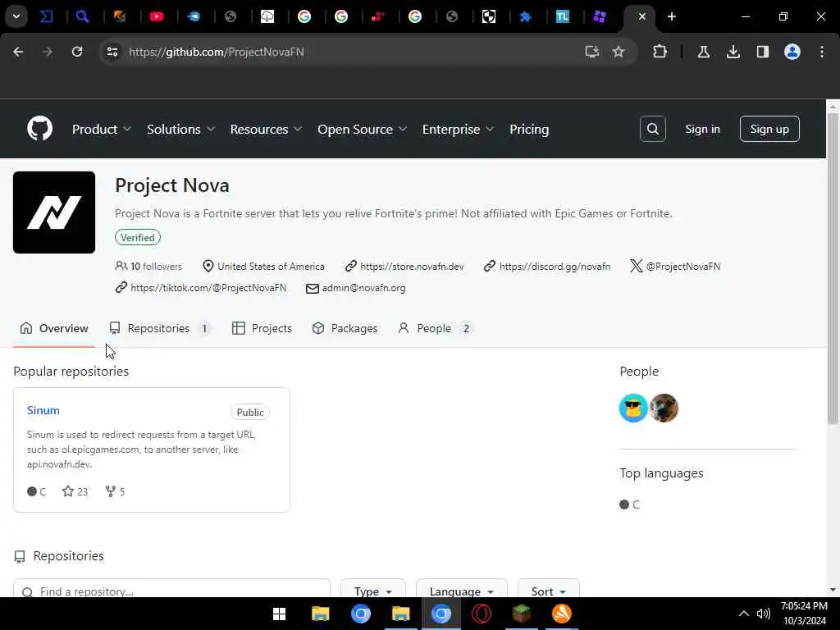This screenshot has height=630, width=840.
Task: Expand the Product menu
Action: (102, 129)
